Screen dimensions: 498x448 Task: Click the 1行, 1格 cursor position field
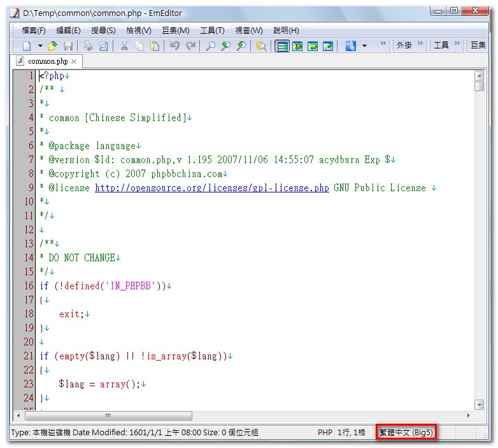[x=352, y=433]
